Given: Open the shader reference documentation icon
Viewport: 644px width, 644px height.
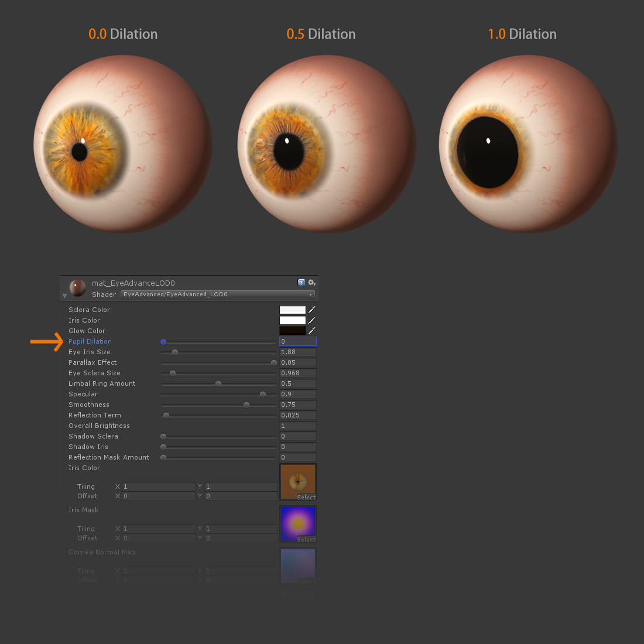Looking at the screenshot, I should coord(301,283).
